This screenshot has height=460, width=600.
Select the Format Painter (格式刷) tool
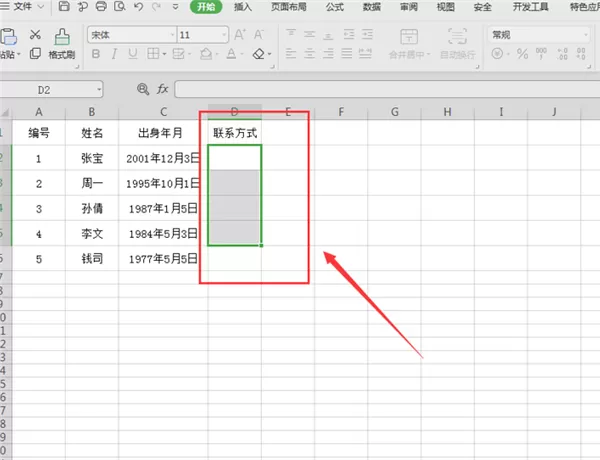coord(62,44)
